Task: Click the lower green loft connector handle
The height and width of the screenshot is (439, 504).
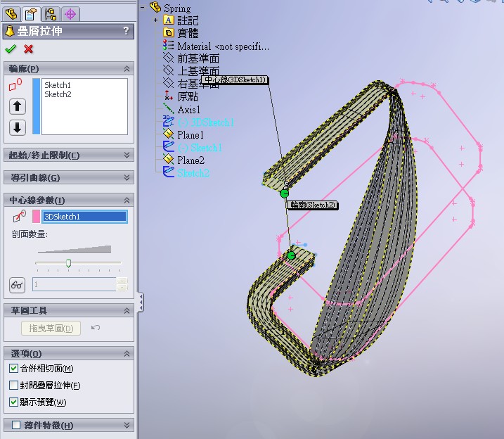Action: [x=291, y=255]
